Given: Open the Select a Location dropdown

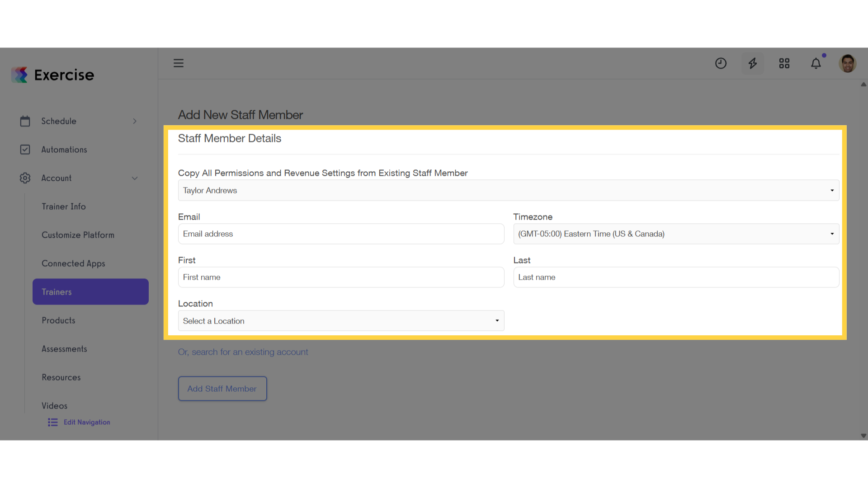Looking at the screenshot, I should [341, 321].
